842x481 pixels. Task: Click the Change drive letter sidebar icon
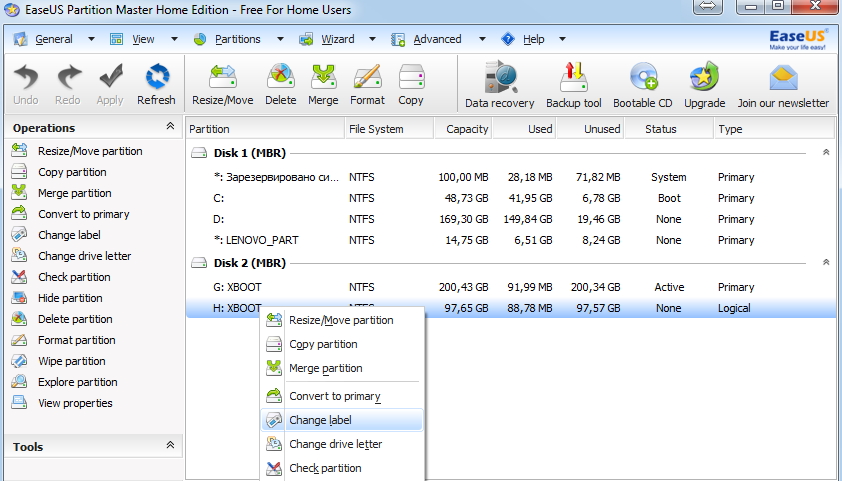pos(19,256)
